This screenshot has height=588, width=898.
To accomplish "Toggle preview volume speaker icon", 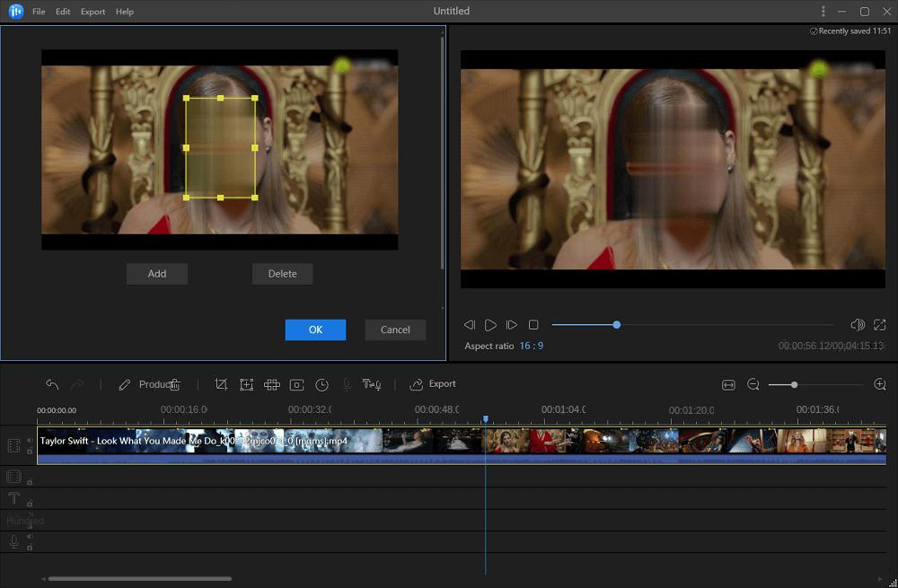I will [857, 324].
